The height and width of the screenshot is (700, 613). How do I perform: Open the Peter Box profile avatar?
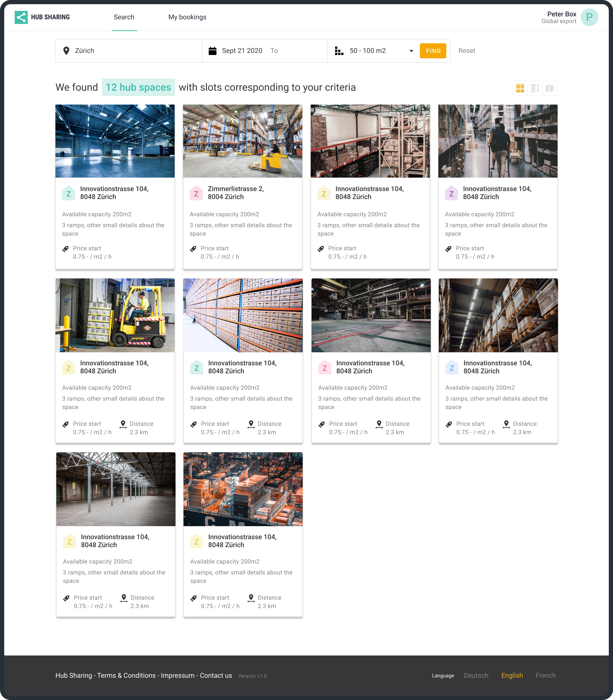click(x=589, y=17)
